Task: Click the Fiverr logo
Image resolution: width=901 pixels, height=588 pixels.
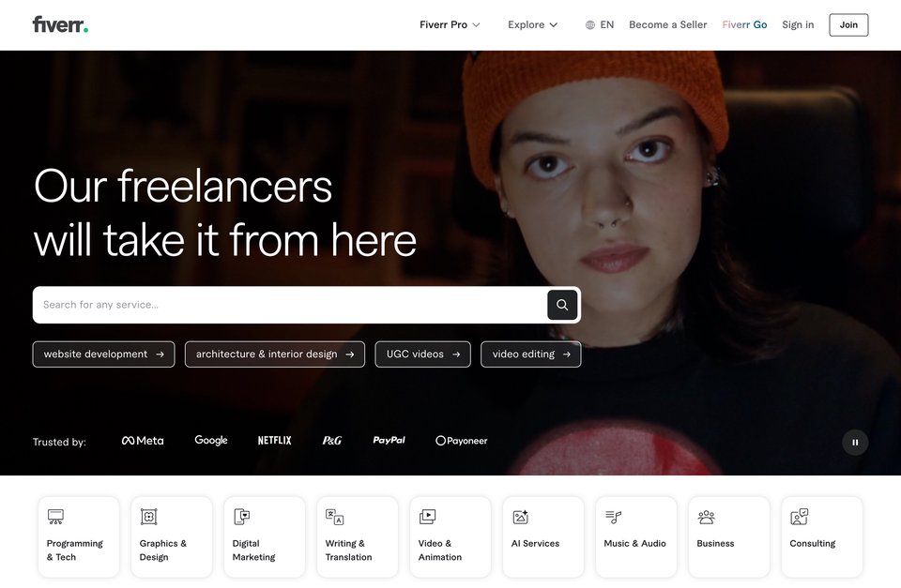Action: (x=60, y=24)
